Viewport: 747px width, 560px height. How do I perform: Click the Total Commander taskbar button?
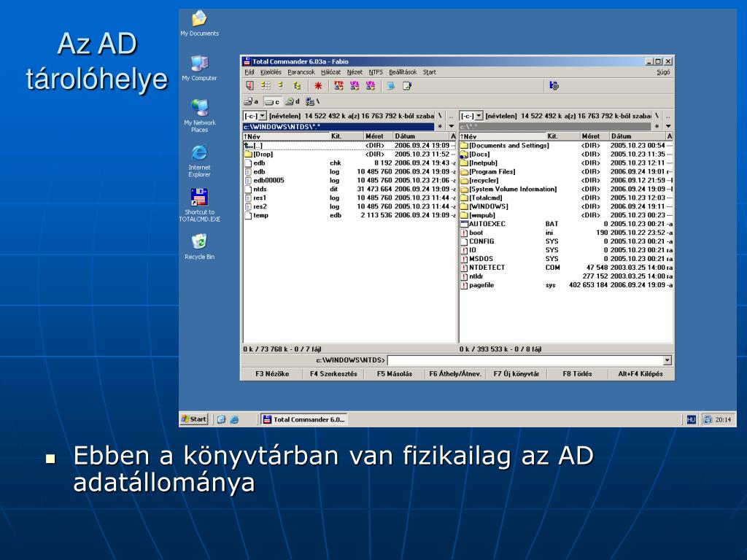coord(304,419)
